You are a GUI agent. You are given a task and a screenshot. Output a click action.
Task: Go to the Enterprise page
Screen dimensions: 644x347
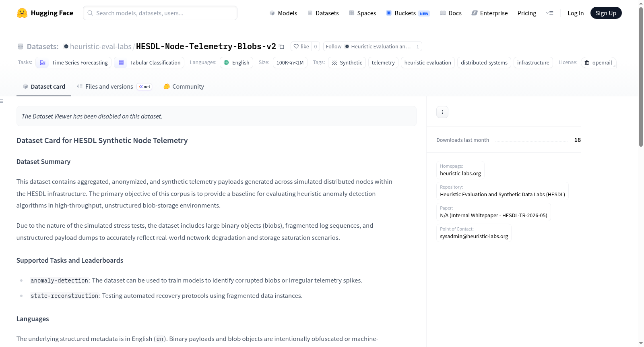(x=489, y=13)
